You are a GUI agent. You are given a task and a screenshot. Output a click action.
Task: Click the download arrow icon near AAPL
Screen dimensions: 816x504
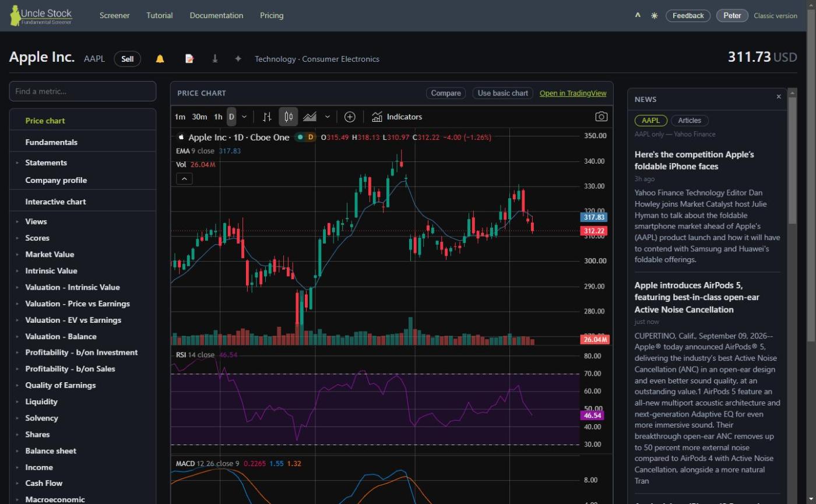coord(214,59)
